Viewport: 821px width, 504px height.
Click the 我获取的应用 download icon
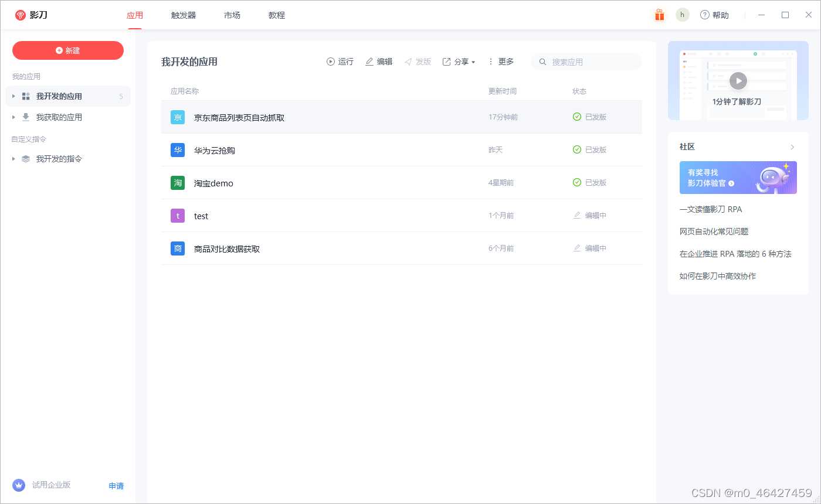[x=26, y=117]
